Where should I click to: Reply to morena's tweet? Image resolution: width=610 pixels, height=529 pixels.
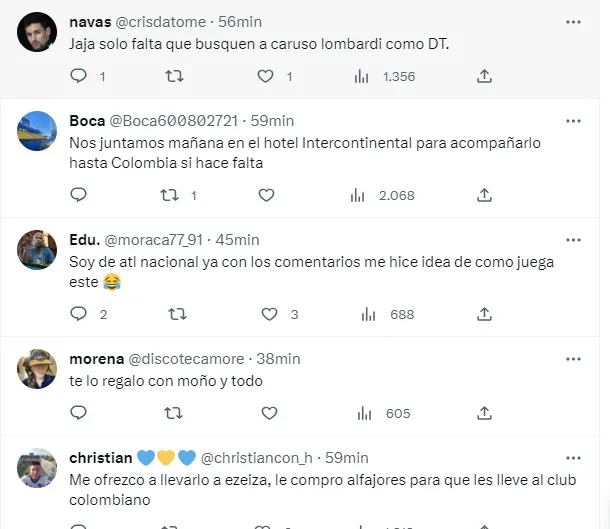[x=80, y=413]
